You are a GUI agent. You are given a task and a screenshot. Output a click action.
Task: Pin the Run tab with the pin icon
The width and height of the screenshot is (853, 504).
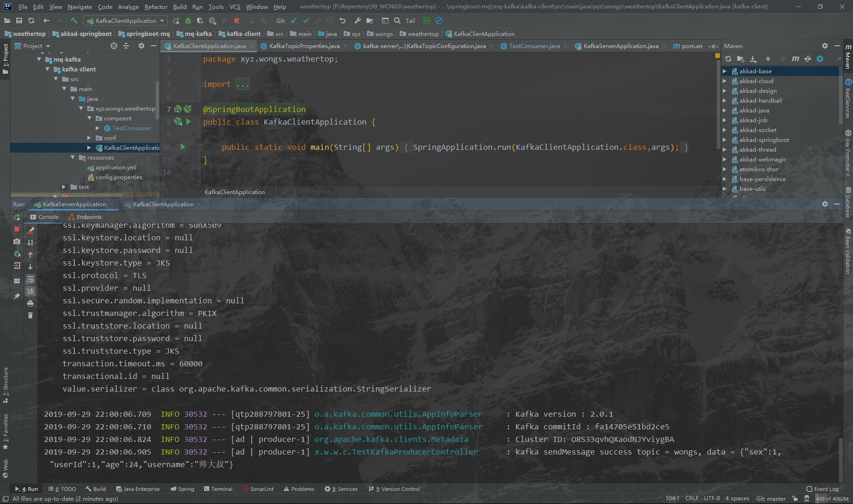click(x=17, y=296)
